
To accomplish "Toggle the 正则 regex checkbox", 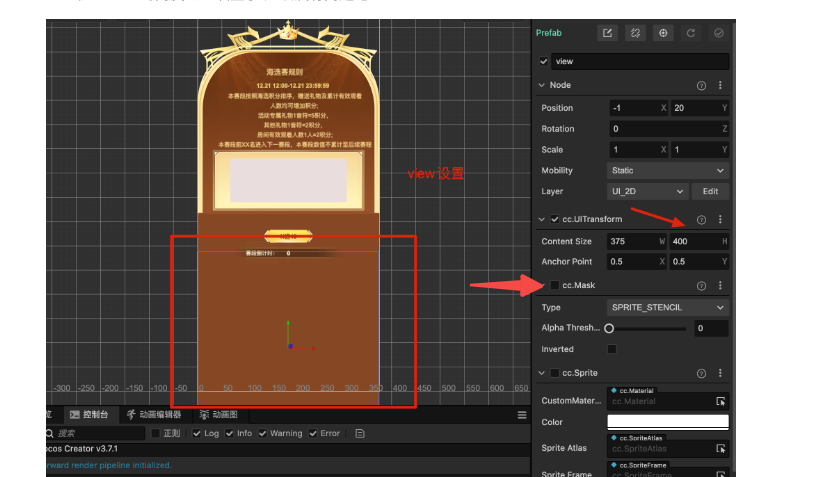I will (155, 434).
